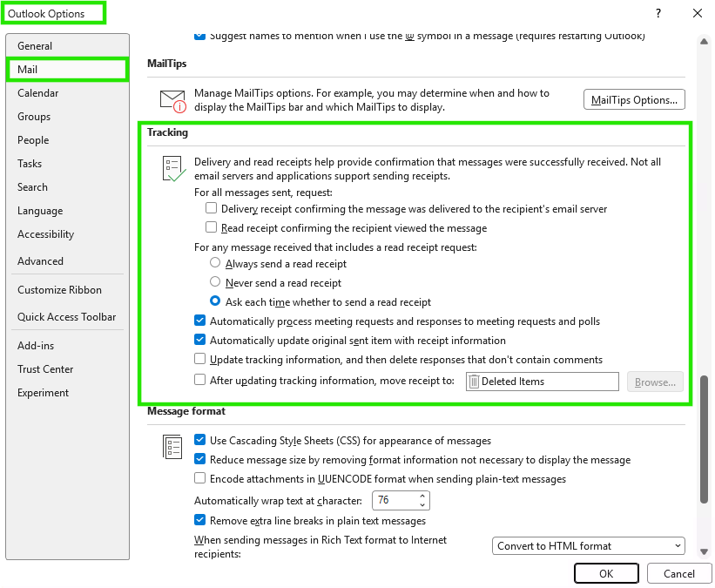
Task: Check move receipt after updating tracking
Action: click(x=199, y=380)
